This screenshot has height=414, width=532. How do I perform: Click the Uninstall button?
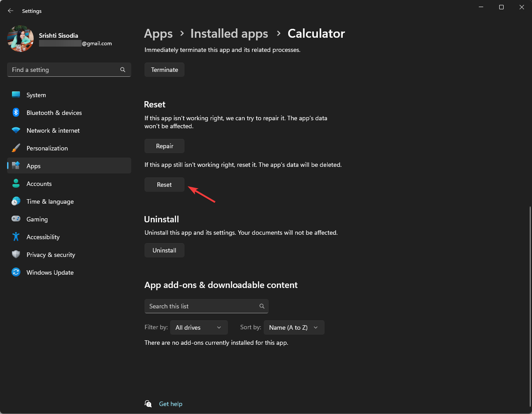[164, 250]
